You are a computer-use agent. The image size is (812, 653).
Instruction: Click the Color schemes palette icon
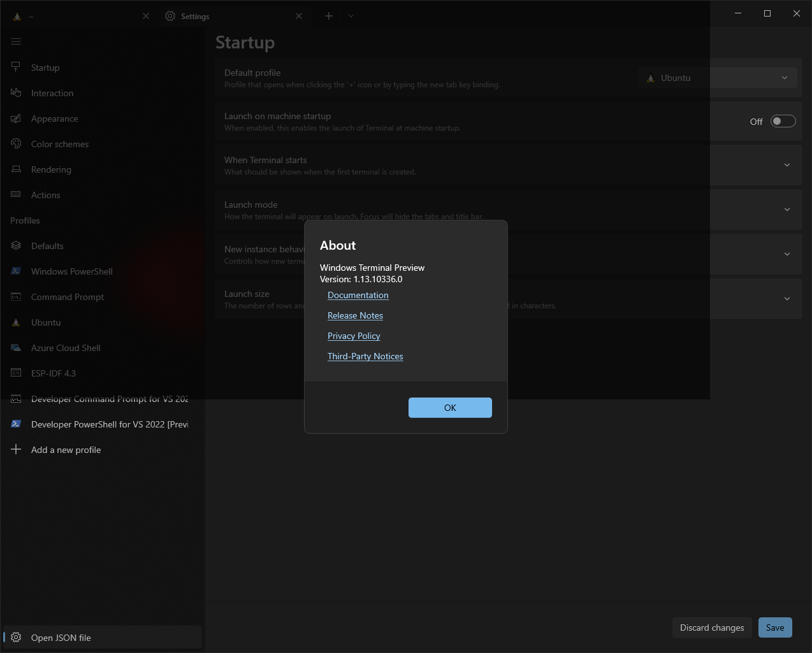(x=16, y=143)
